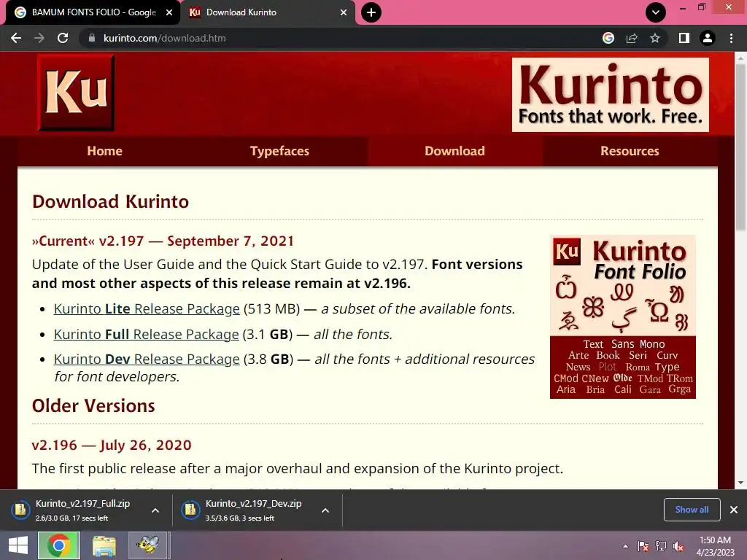The width and height of the screenshot is (747, 560).
Task: Open the Resources navigation item
Action: click(630, 151)
